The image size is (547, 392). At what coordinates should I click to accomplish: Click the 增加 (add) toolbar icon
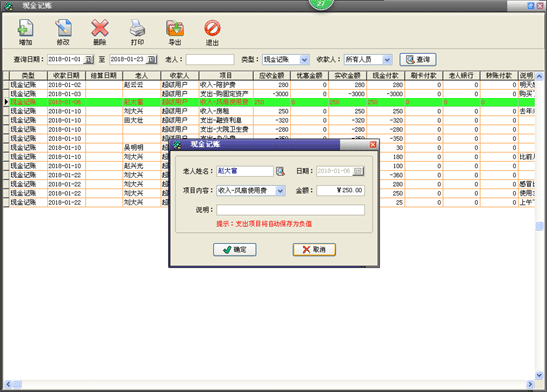pos(25,29)
